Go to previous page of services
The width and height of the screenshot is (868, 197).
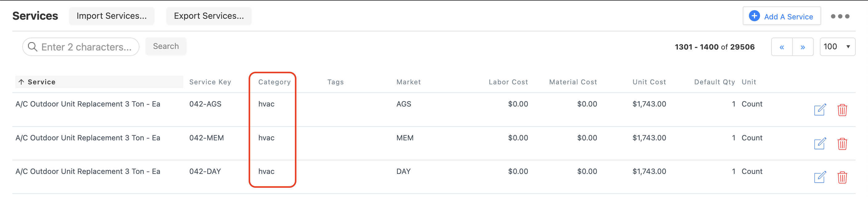782,47
